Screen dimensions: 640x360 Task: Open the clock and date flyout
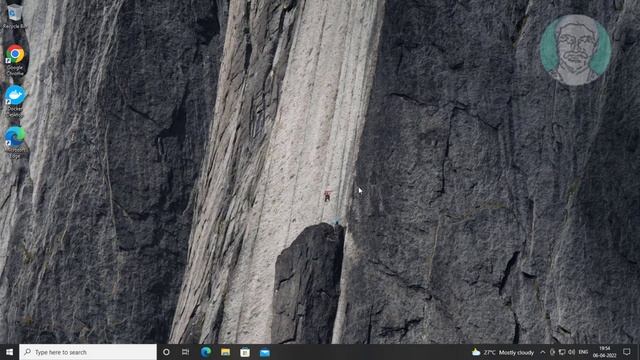point(604,352)
